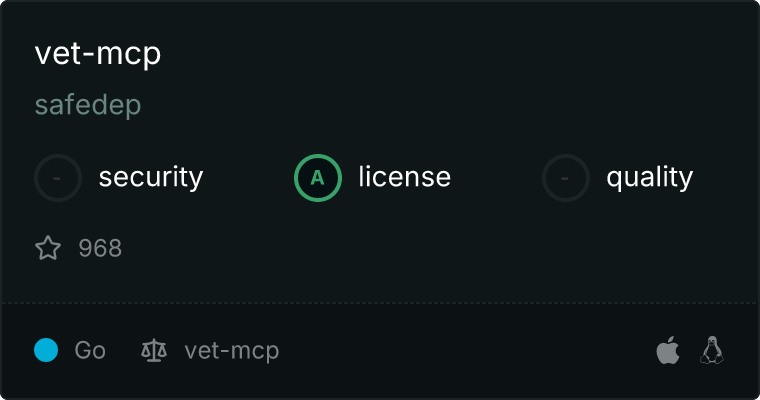760x400 pixels.
Task: Select the green A license grade badge
Action: coord(318,178)
